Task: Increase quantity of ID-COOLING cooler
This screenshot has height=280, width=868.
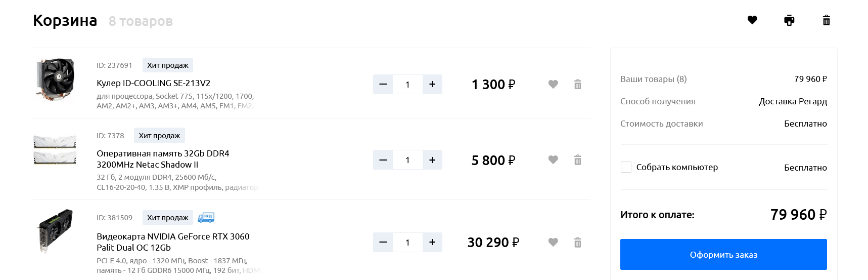Action: (x=432, y=84)
